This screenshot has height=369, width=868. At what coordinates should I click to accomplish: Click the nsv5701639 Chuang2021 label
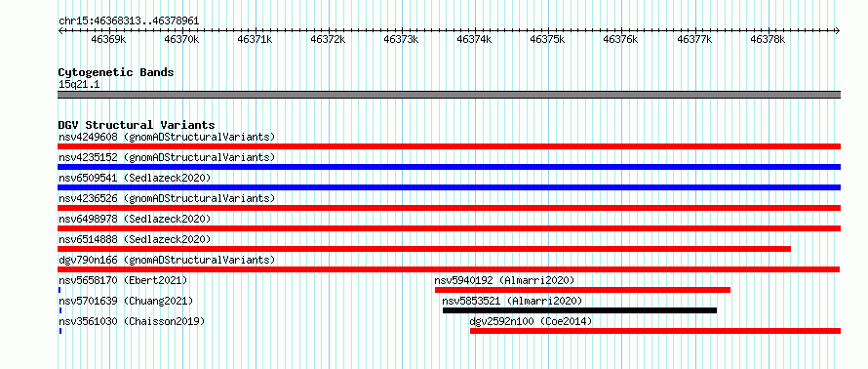pos(126,301)
